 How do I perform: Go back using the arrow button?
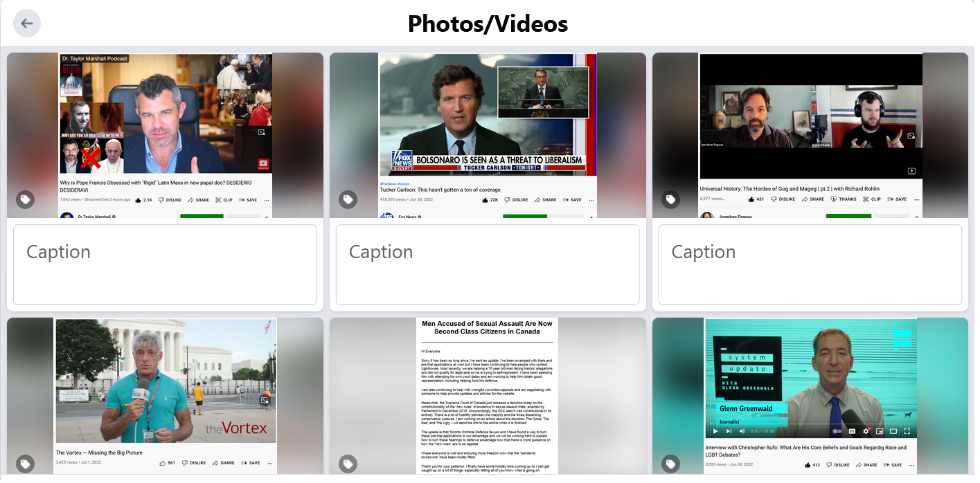coord(27,23)
